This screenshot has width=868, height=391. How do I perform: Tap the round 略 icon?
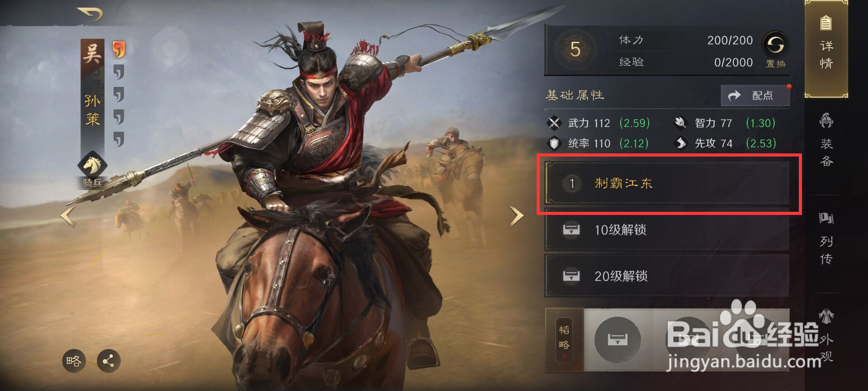pyautogui.click(x=74, y=361)
